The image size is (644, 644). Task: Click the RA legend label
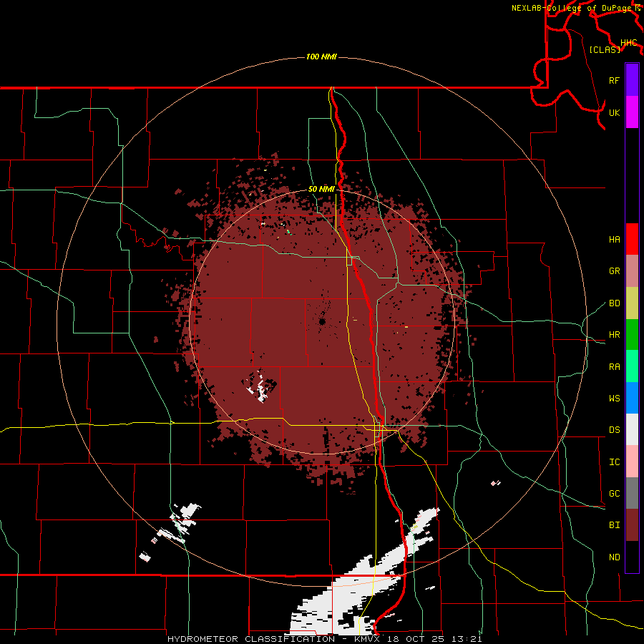(614, 367)
